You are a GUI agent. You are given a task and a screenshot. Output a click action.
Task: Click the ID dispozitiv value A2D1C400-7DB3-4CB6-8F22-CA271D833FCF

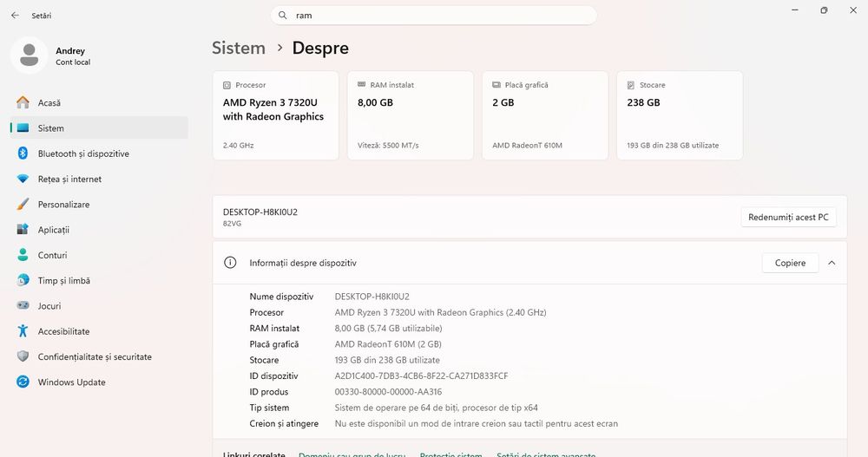pos(421,375)
